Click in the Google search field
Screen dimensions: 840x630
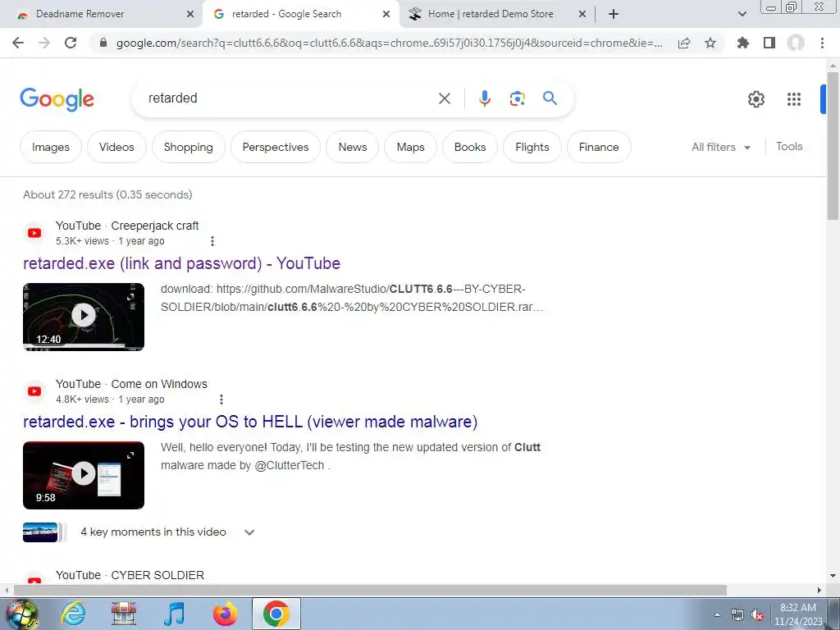(290, 98)
